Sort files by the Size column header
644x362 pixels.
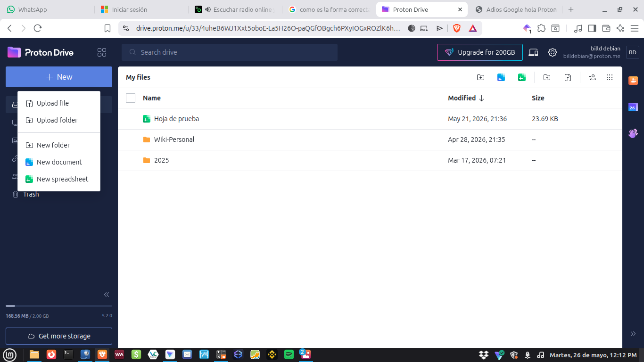click(538, 98)
